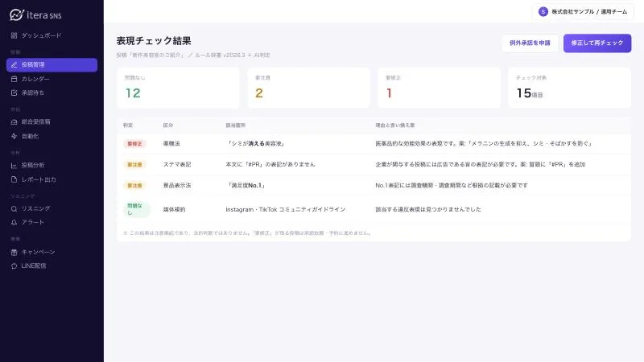This screenshot has width=644, height=362.
Task: Select the 要注意 2 summary card
Action: pos(308,88)
